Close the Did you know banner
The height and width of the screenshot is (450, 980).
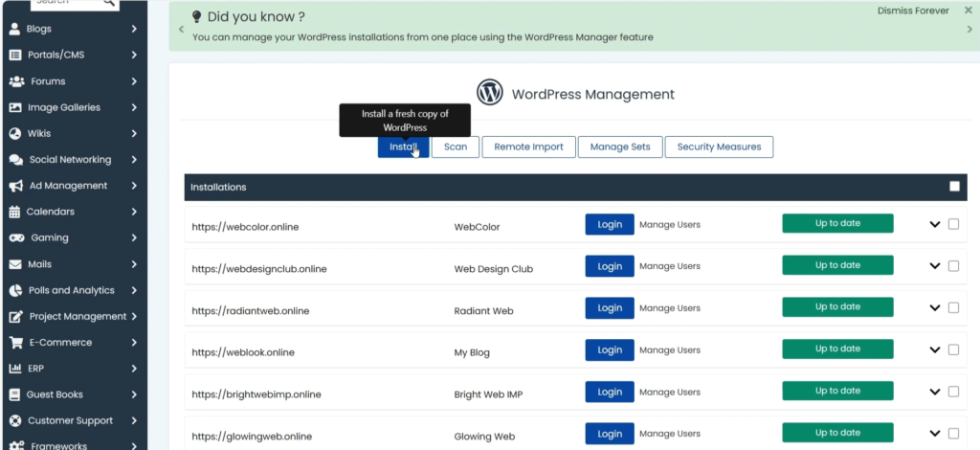pos(969,11)
